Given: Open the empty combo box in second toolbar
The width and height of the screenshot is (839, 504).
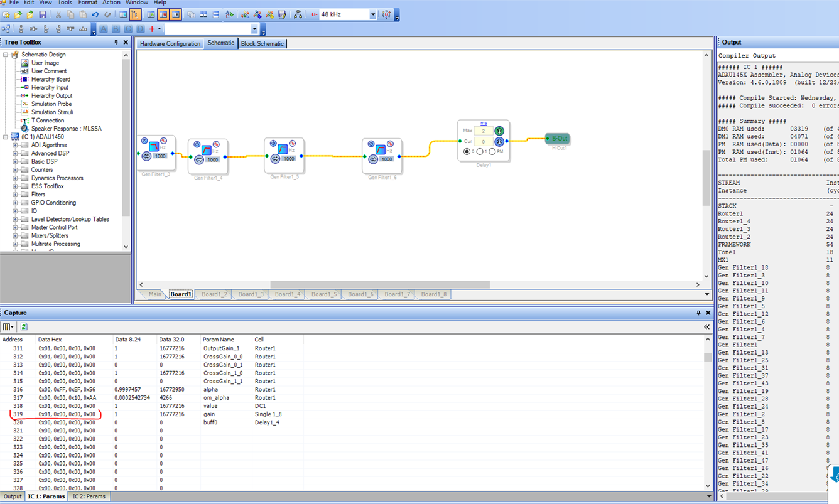Looking at the screenshot, I should tap(254, 29).
